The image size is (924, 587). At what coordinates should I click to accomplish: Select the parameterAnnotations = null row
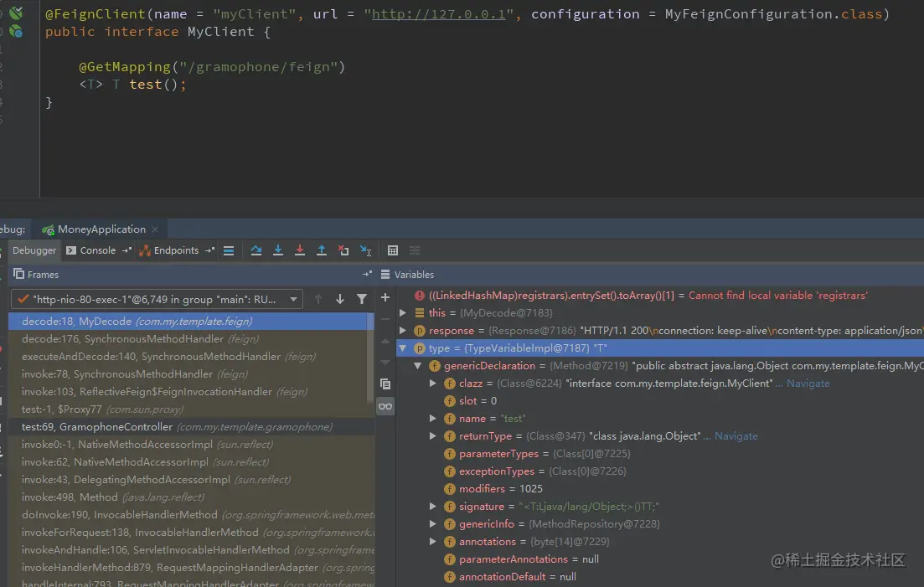[660, 559]
